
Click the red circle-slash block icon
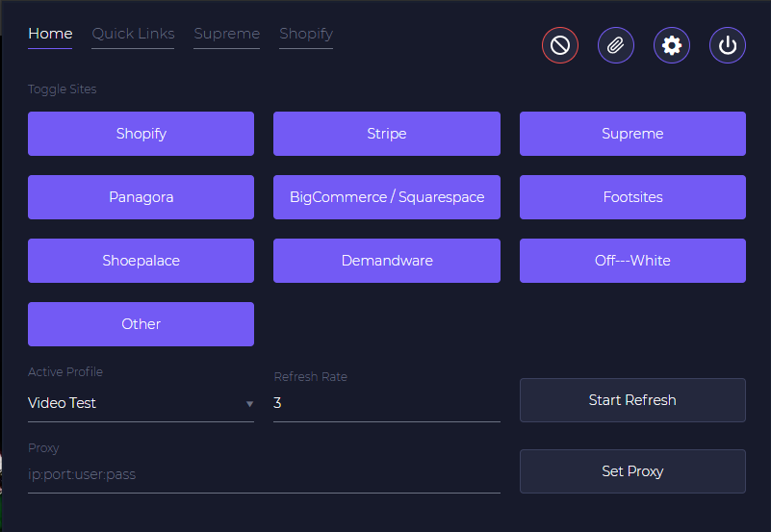[x=560, y=45]
